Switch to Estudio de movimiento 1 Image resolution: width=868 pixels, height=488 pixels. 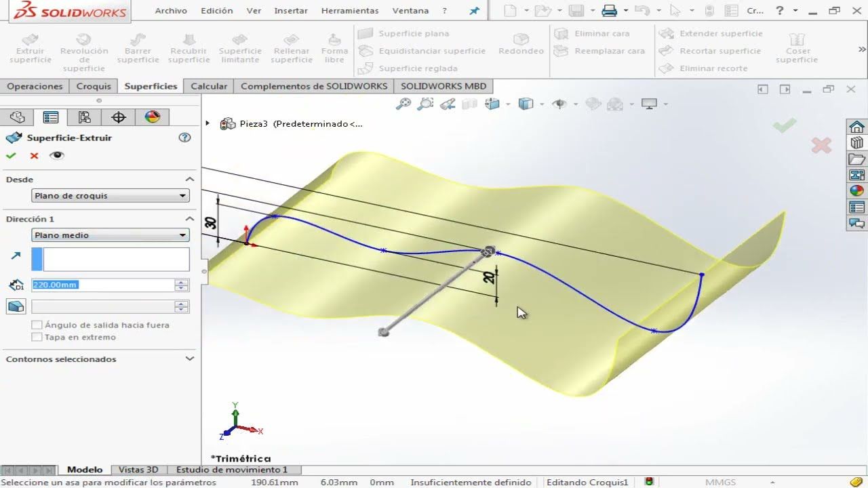231,469
